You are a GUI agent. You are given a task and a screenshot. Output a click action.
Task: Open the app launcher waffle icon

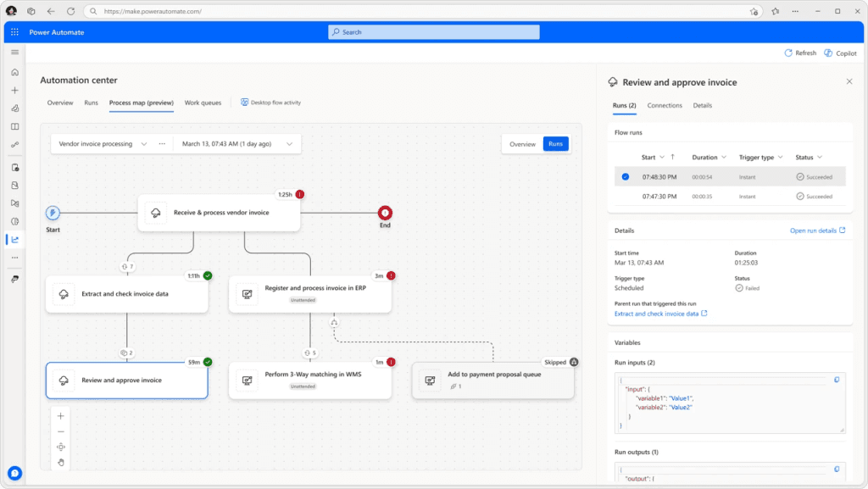14,32
